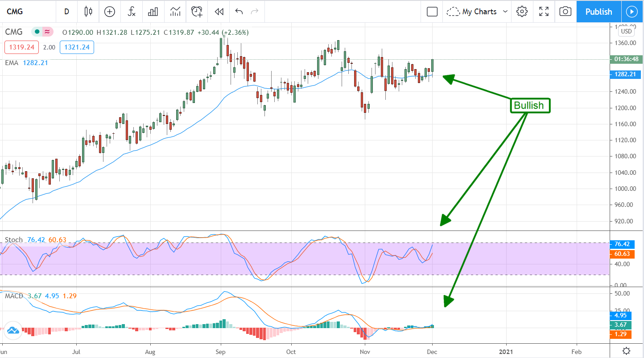Expand the My Charts dropdown

478,12
